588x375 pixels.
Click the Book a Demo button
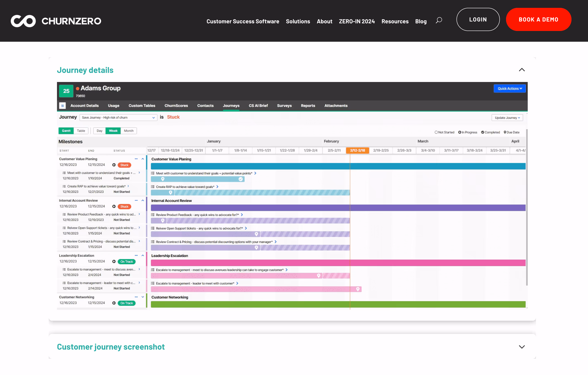538,20
